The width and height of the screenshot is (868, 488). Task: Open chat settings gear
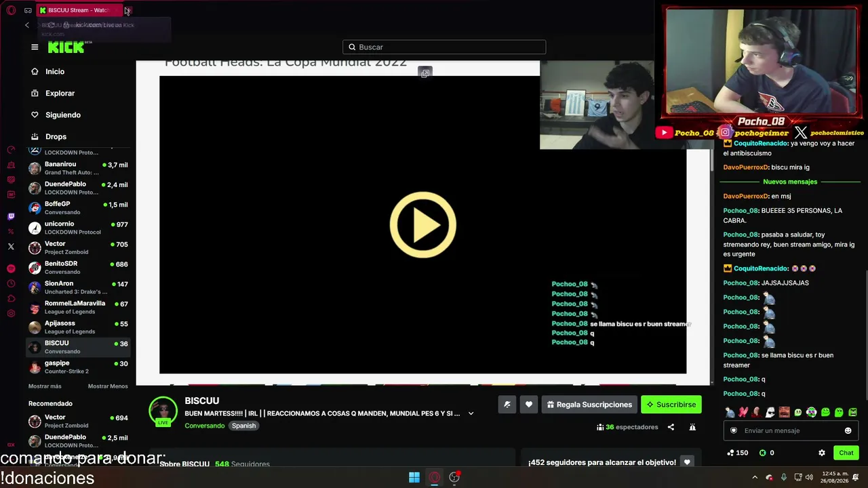tap(822, 453)
